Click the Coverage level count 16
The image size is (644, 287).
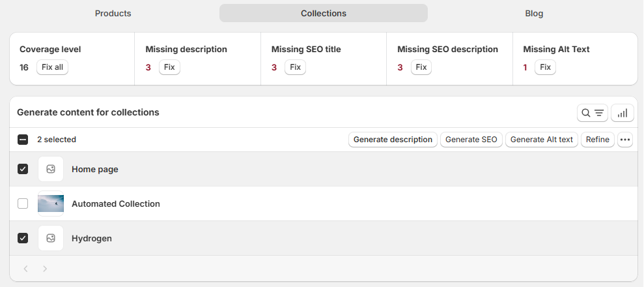tap(24, 67)
